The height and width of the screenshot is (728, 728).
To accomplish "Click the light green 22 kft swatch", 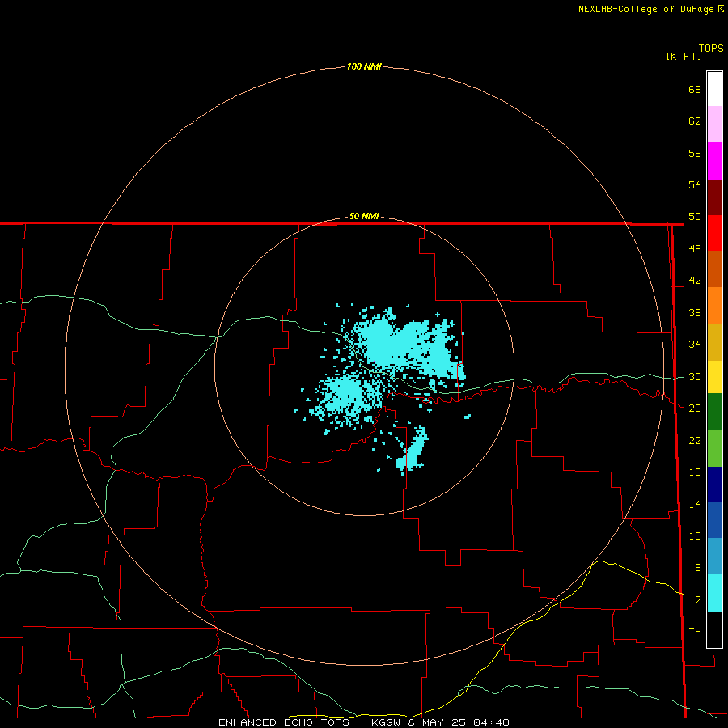I will pos(714,448).
